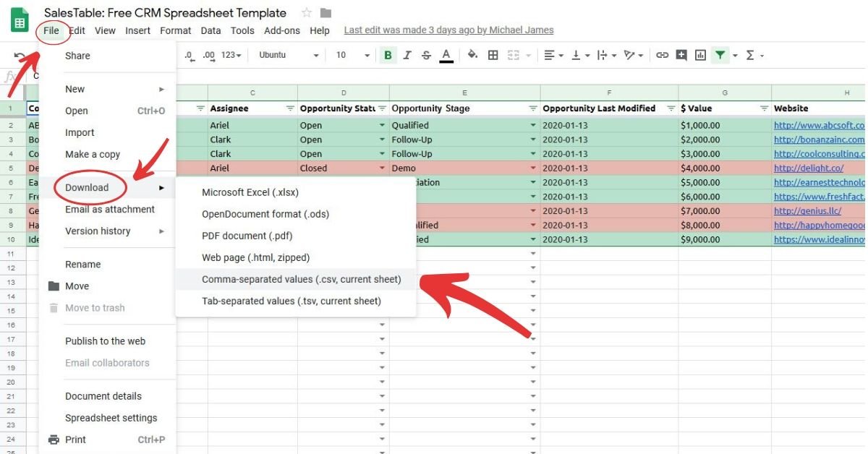Click the merge cells icon

pos(514,55)
